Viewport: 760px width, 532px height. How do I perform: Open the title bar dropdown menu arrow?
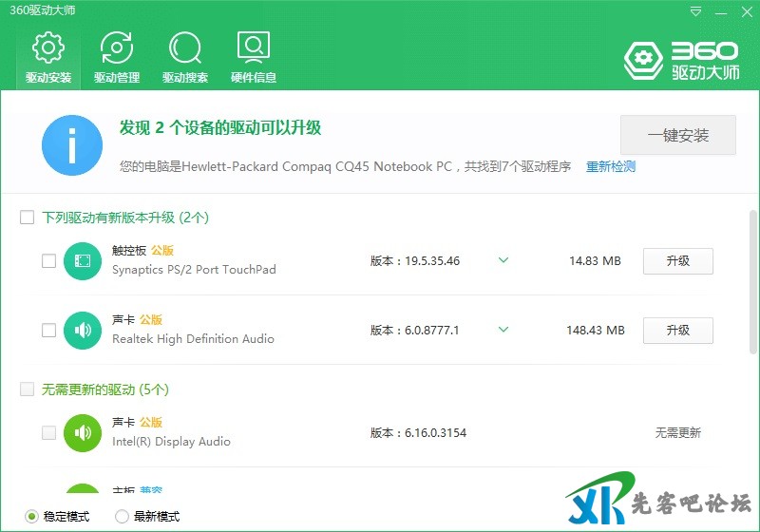click(x=696, y=11)
